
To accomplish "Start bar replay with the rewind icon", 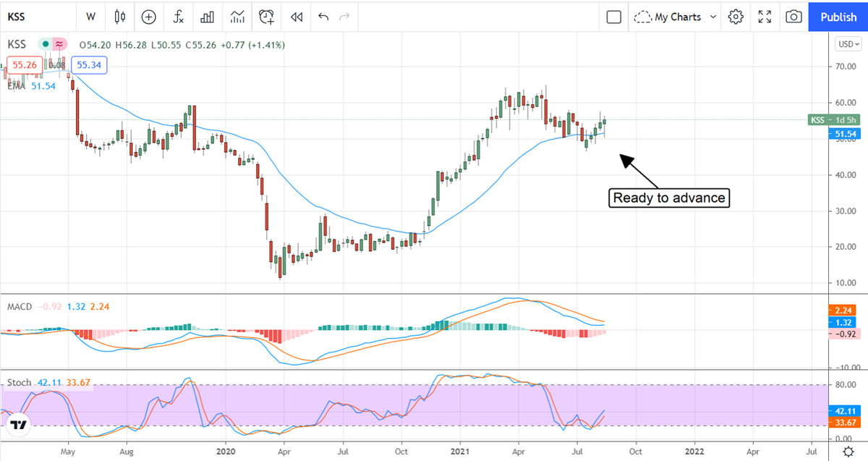I will (296, 17).
